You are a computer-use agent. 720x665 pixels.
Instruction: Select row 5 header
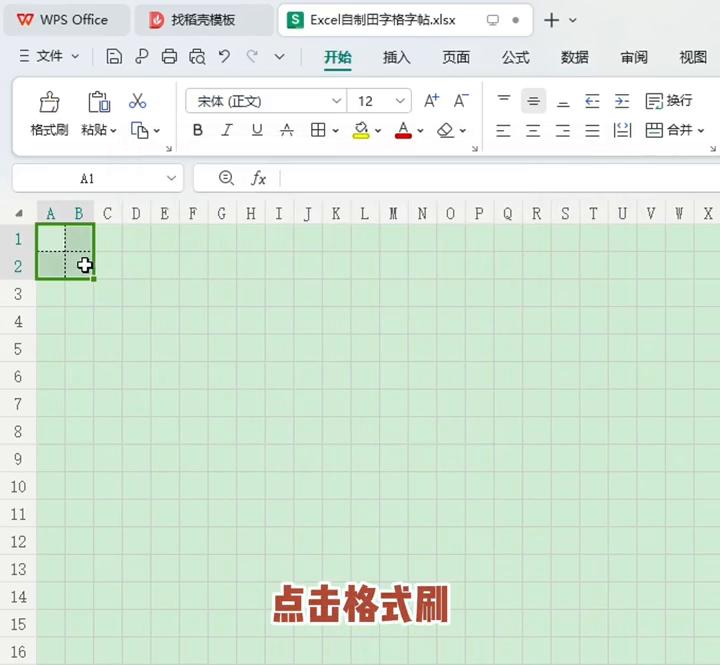(18, 349)
